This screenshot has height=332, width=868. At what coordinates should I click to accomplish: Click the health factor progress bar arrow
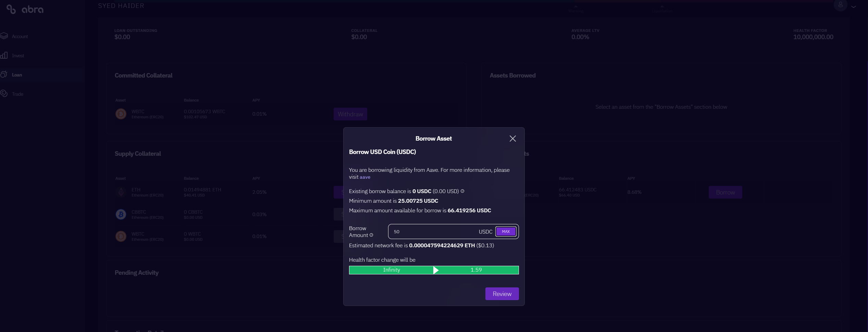click(x=436, y=270)
